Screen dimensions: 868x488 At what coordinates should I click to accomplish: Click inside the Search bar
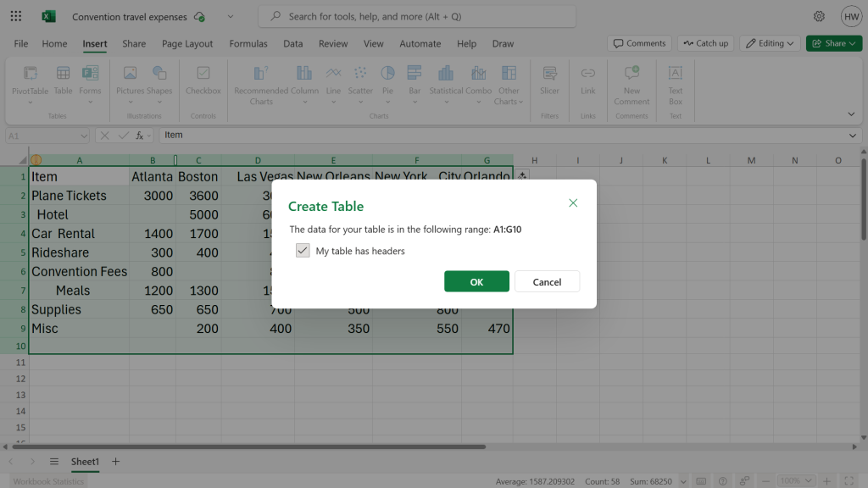click(415, 15)
